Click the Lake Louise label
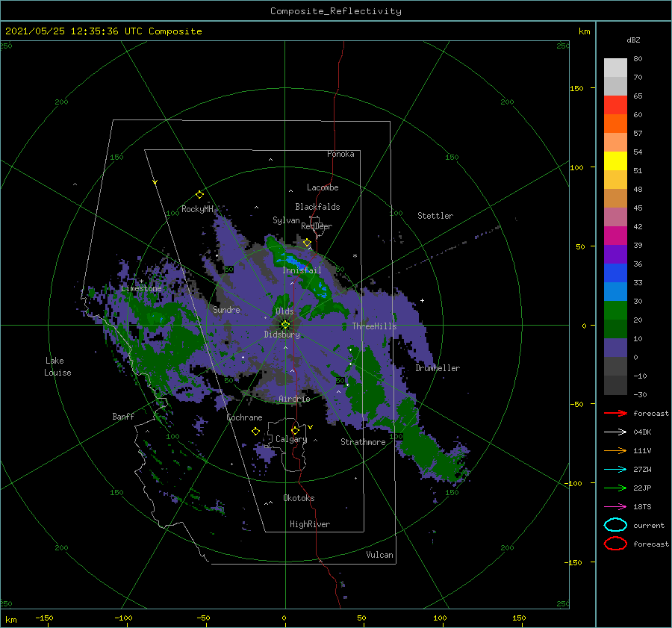This screenshot has height=628, width=672. (57, 367)
